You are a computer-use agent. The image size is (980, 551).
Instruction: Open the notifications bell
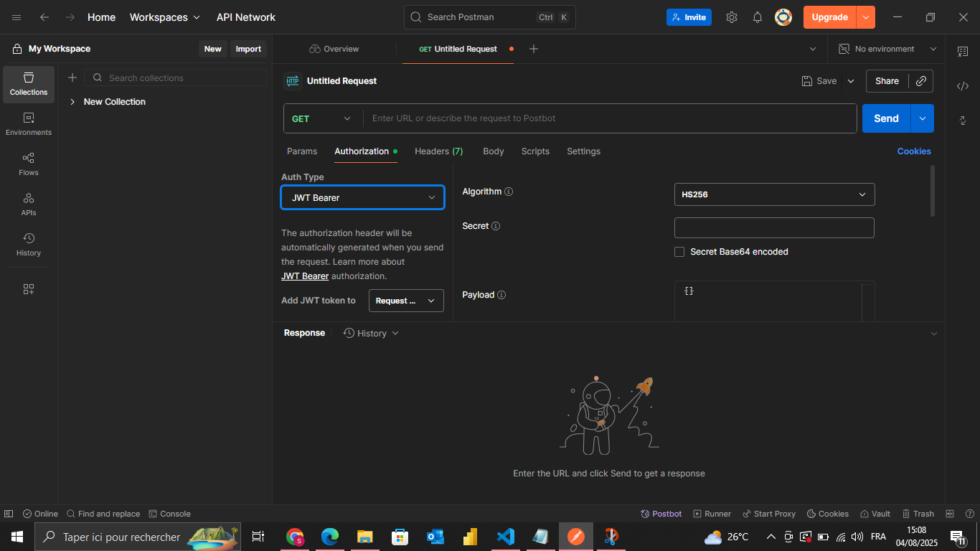758,17
